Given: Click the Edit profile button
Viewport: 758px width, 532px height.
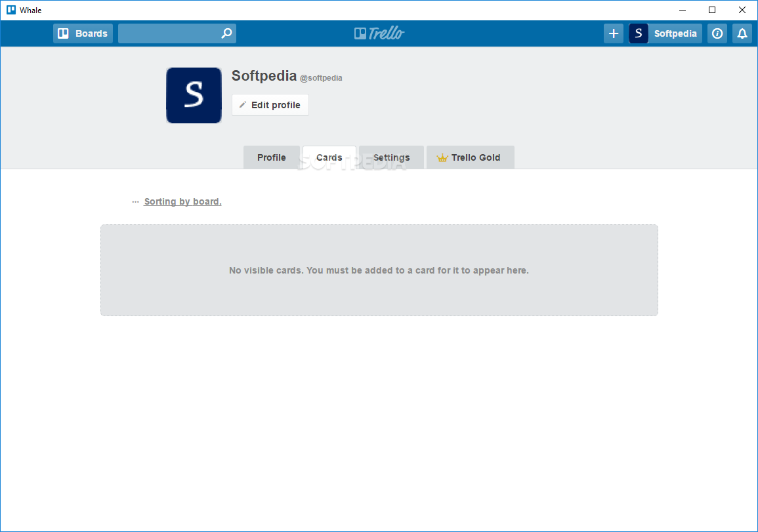Looking at the screenshot, I should tap(270, 105).
